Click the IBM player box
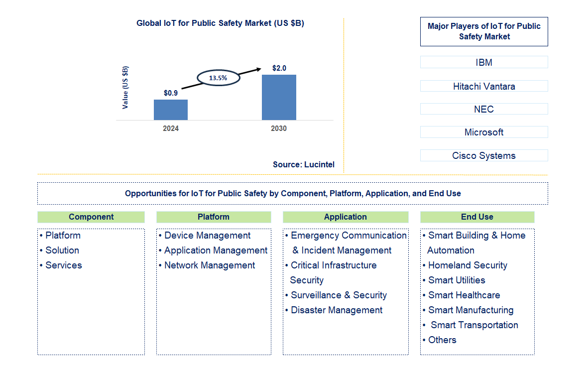 [x=483, y=62]
